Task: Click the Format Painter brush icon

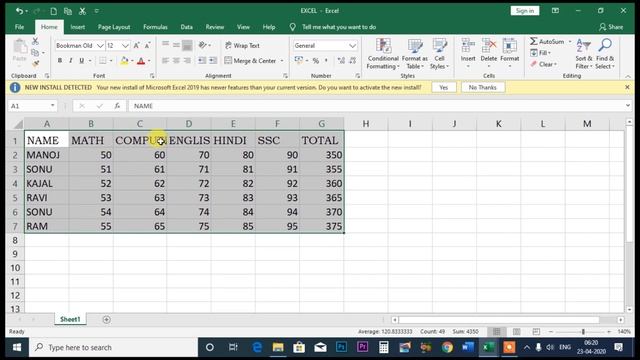Action: tap(35, 63)
